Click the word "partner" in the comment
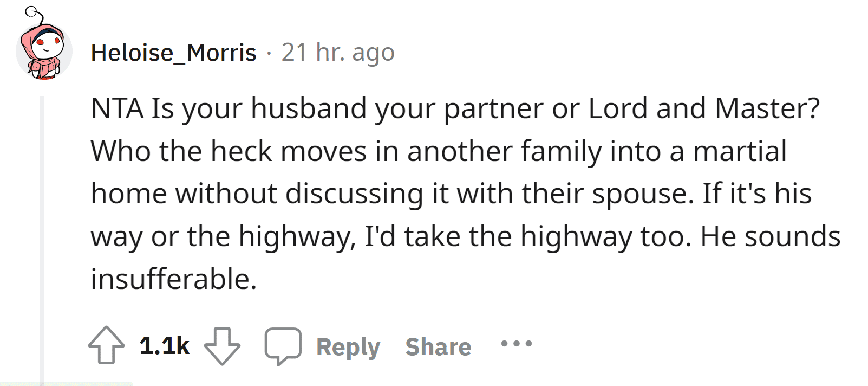This screenshot has width=868, height=386. pos(493,108)
